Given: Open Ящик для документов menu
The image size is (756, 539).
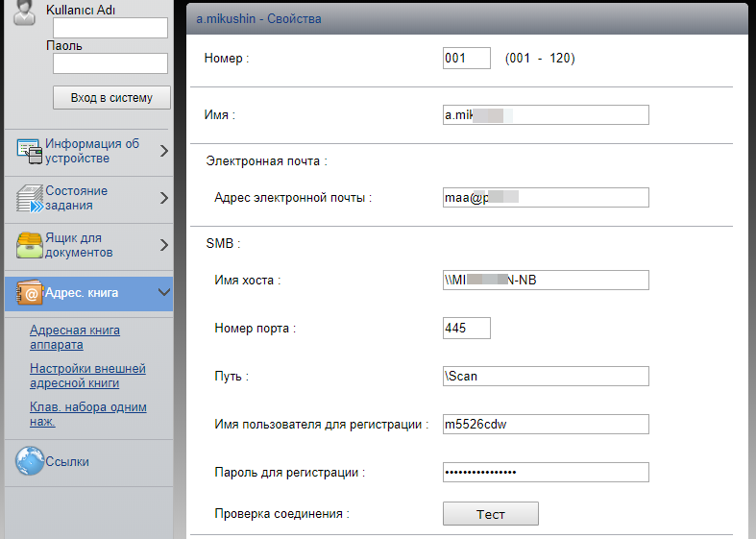Looking at the screenshot, I should [x=88, y=245].
